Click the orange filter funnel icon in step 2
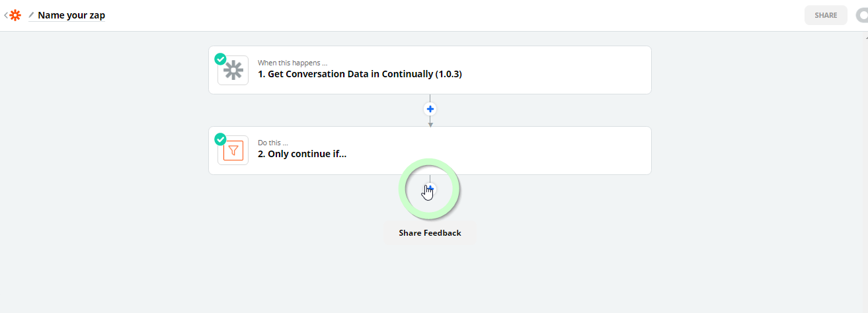Viewport: 868px width, 313px height. pos(233,151)
